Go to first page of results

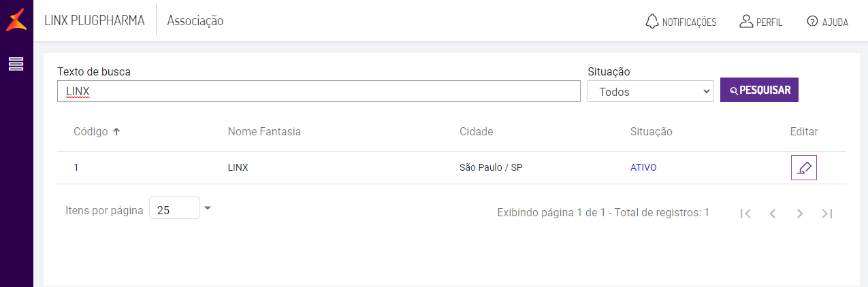[745, 213]
